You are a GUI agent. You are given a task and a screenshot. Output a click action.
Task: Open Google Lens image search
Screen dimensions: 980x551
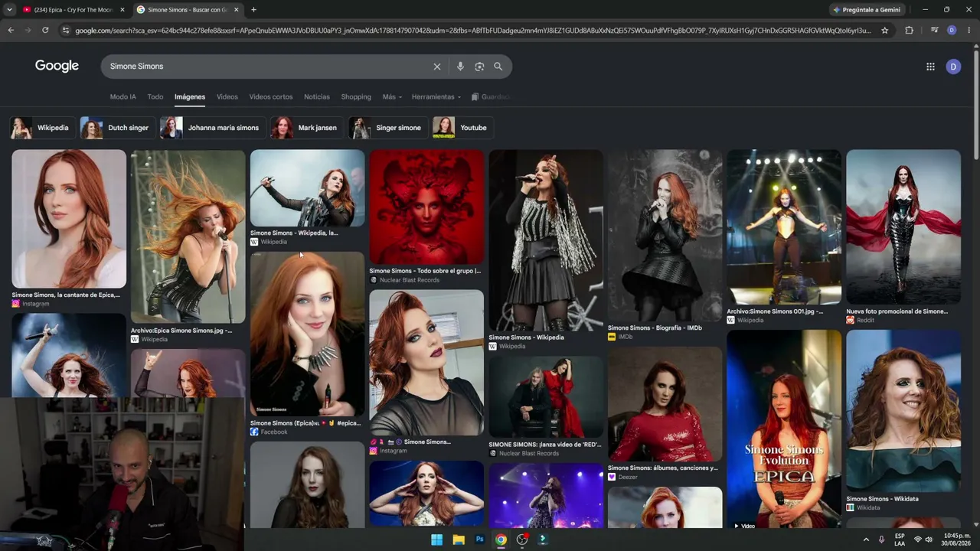pyautogui.click(x=479, y=67)
